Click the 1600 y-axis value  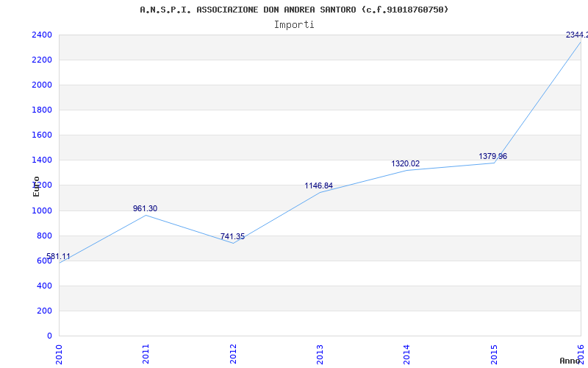(x=42, y=135)
